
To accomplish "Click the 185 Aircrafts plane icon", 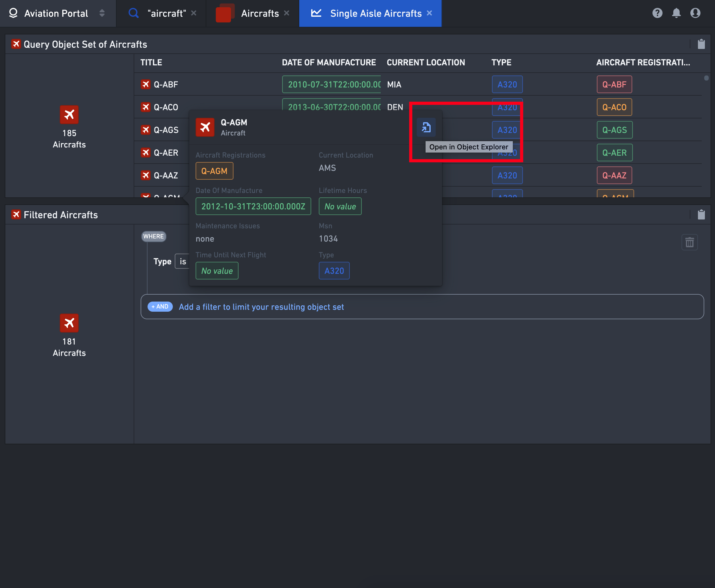I will (x=69, y=115).
